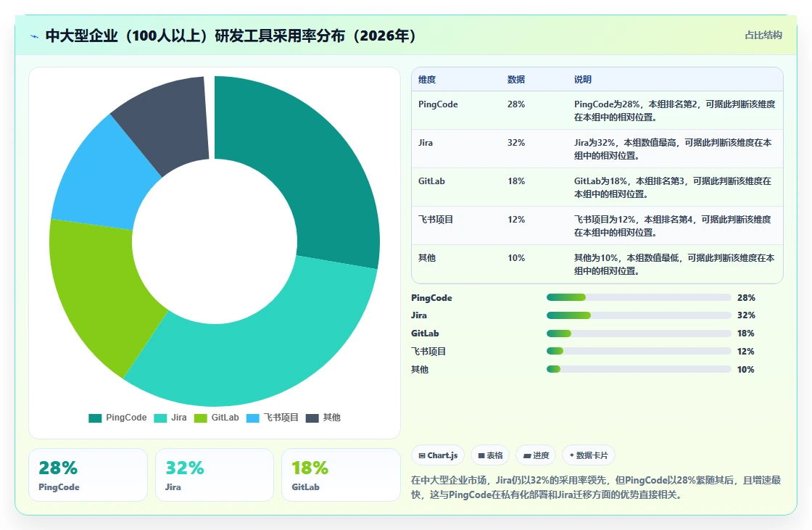Screen dimensions: 812x530
Task: Toggle the PingCode legend color box
Action: click(x=95, y=418)
